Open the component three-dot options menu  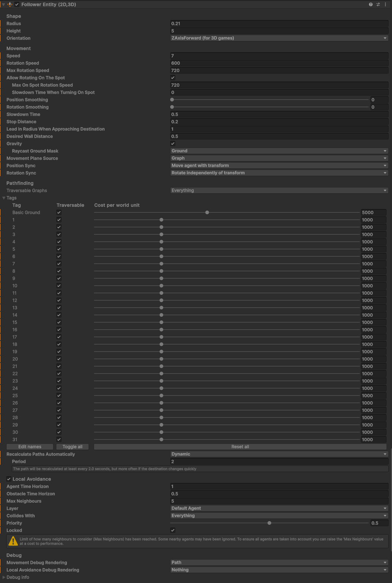click(385, 4)
